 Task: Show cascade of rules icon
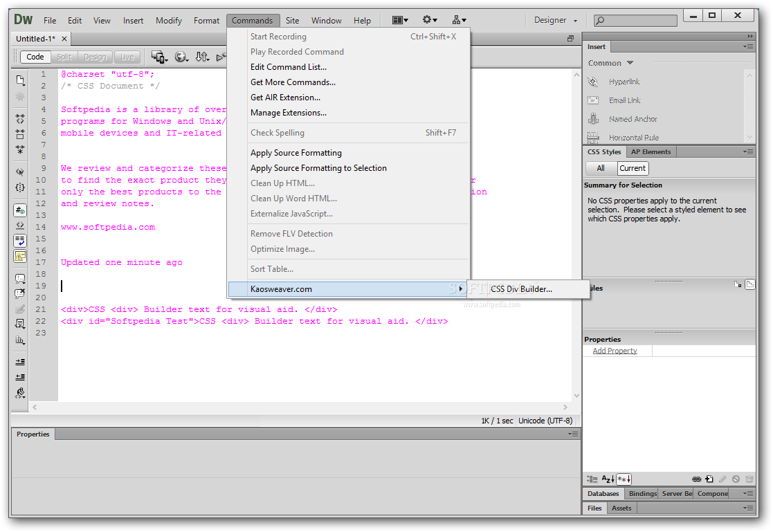(x=750, y=284)
